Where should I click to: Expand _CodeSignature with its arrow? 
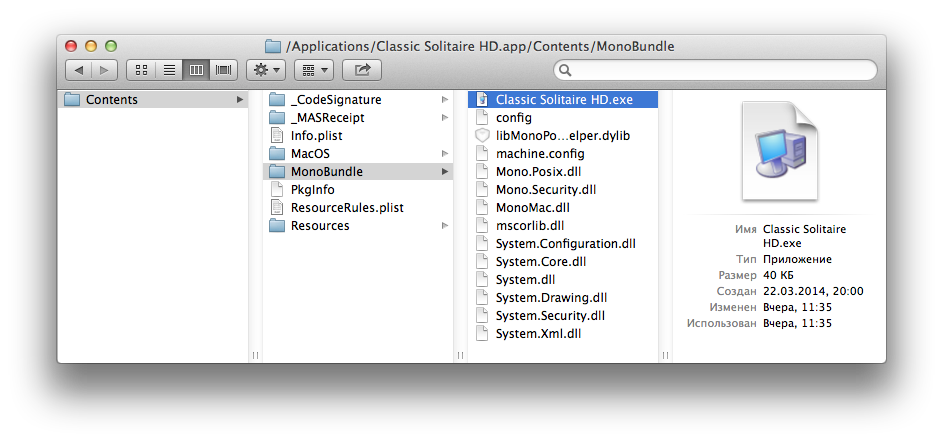pos(445,100)
